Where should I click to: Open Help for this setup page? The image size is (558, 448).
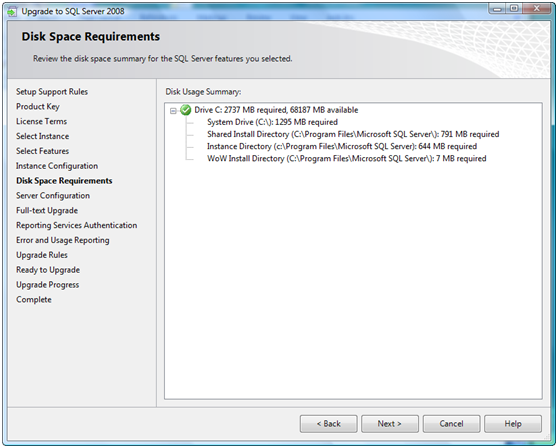(x=513, y=423)
